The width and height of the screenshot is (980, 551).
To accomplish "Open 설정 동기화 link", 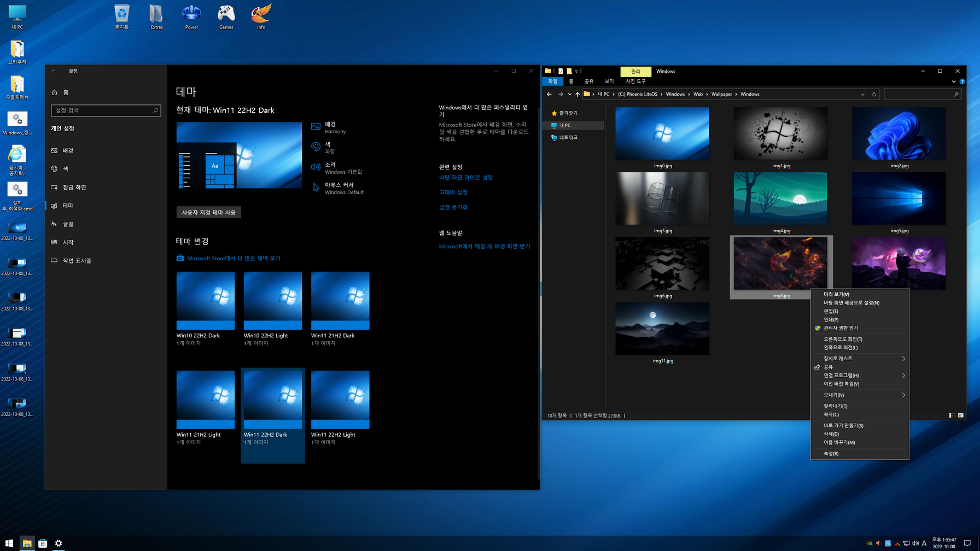I will coord(453,207).
